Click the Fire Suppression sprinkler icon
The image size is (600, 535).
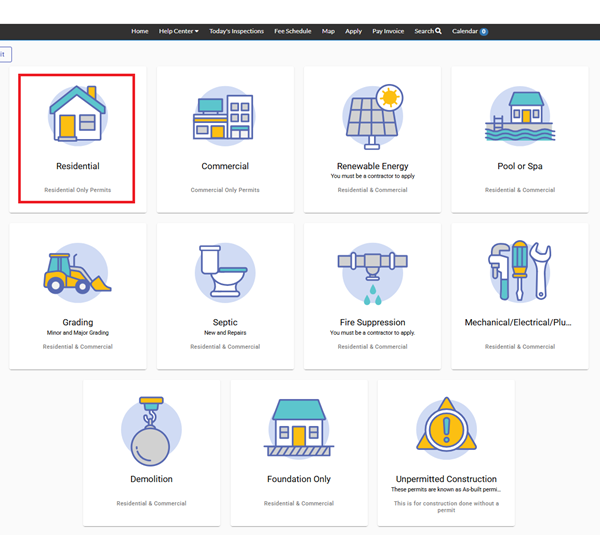click(x=372, y=272)
